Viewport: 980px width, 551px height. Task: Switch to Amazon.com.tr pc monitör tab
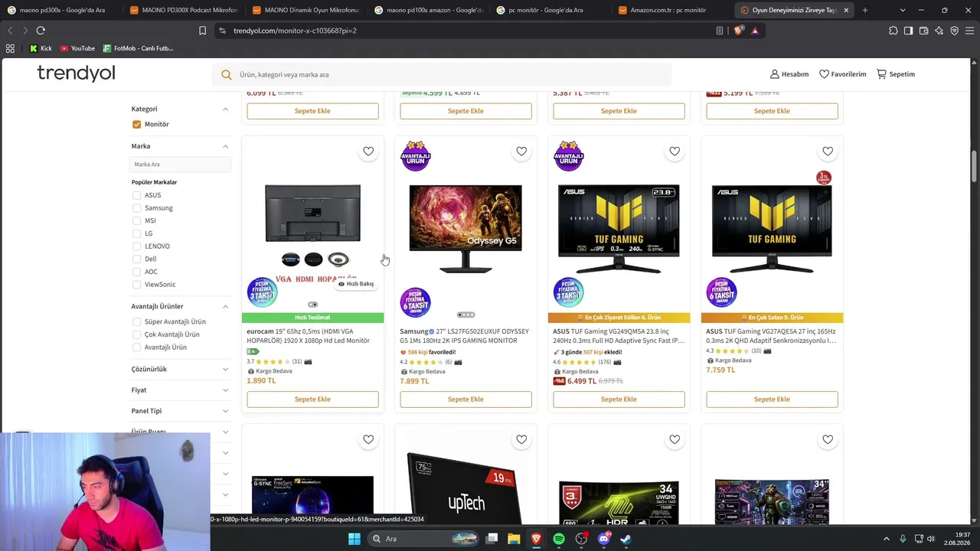(671, 10)
